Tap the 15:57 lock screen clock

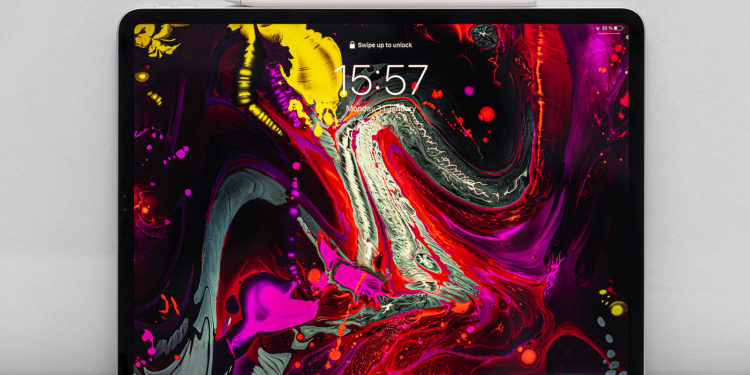pos(381,79)
